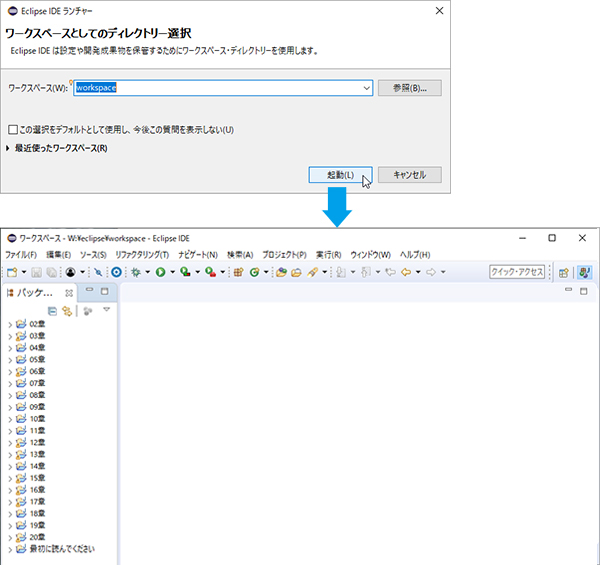Click the 参照(B)... browse button

pyautogui.click(x=410, y=88)
